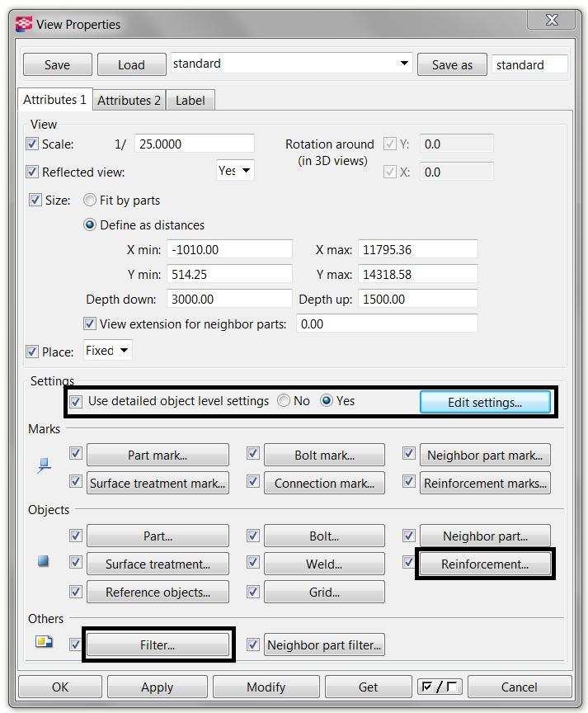Click the Y max field
Screen dimensions: 588x713
418,274
